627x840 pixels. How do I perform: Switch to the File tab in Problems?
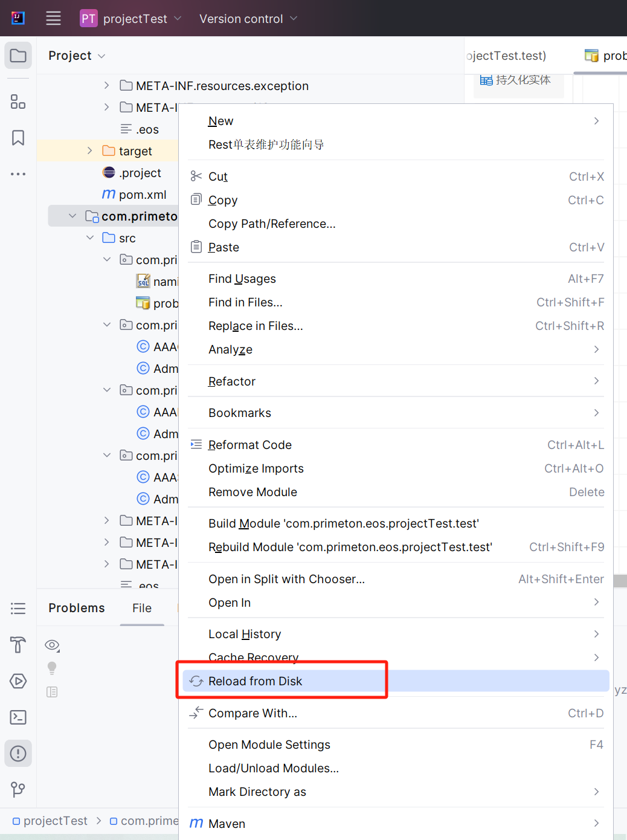[x=142, y=608]
